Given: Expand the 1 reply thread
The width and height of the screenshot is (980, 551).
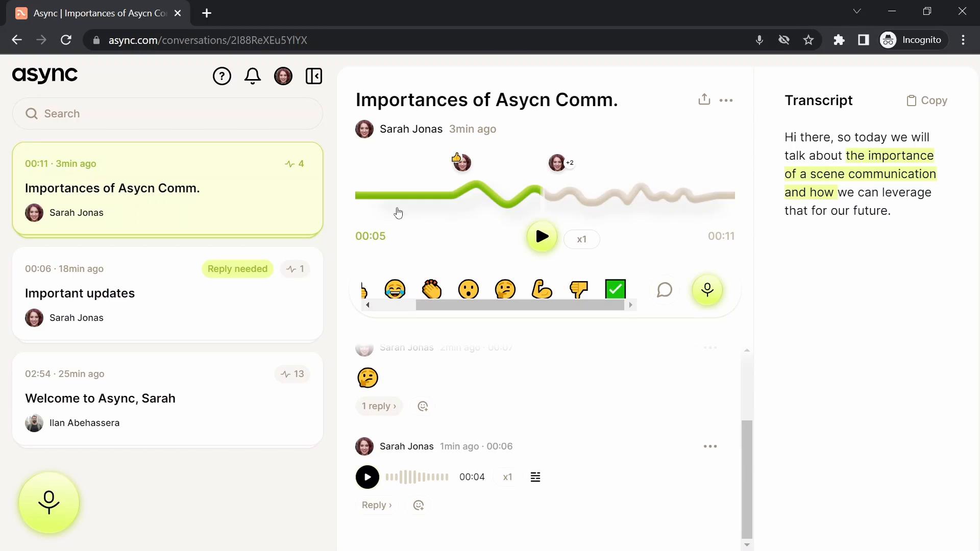Looking at the screenshot, I should coord(379,406).
